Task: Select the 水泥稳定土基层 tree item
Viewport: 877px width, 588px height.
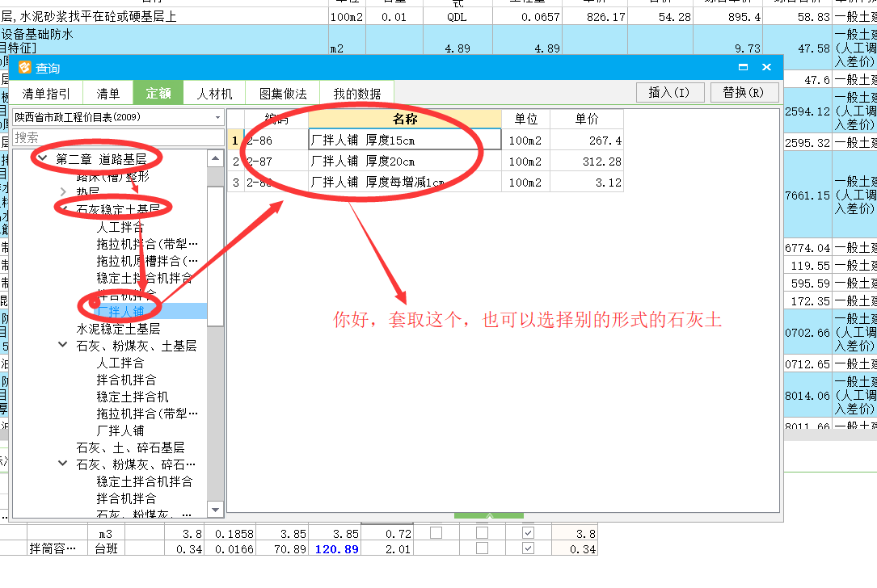Action: [118, 329]
